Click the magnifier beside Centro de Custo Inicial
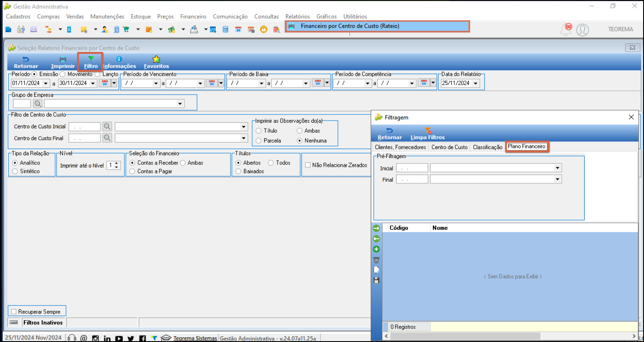The height and width of the screenshot is (342, 644). [107, 127]
